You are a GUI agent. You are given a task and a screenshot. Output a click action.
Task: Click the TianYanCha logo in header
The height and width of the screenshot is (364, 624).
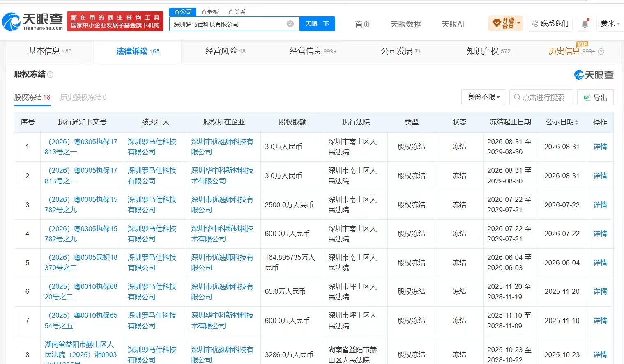tap(33, 21)
